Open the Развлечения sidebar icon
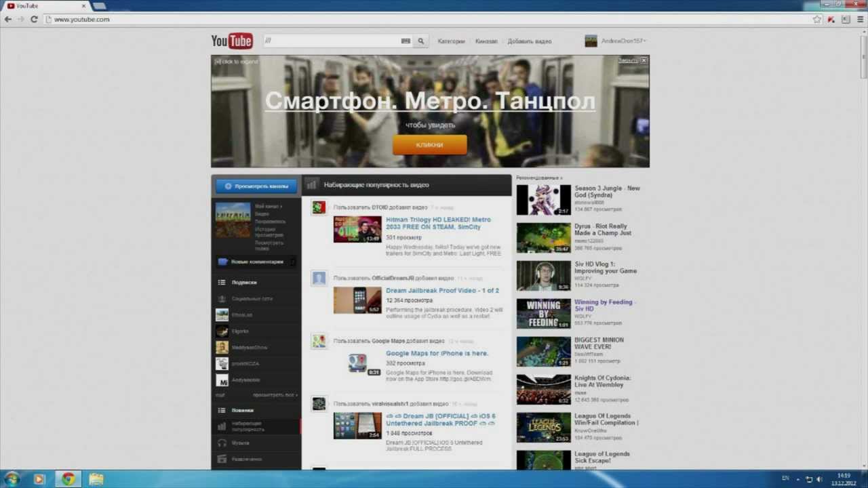 point(222,460)
